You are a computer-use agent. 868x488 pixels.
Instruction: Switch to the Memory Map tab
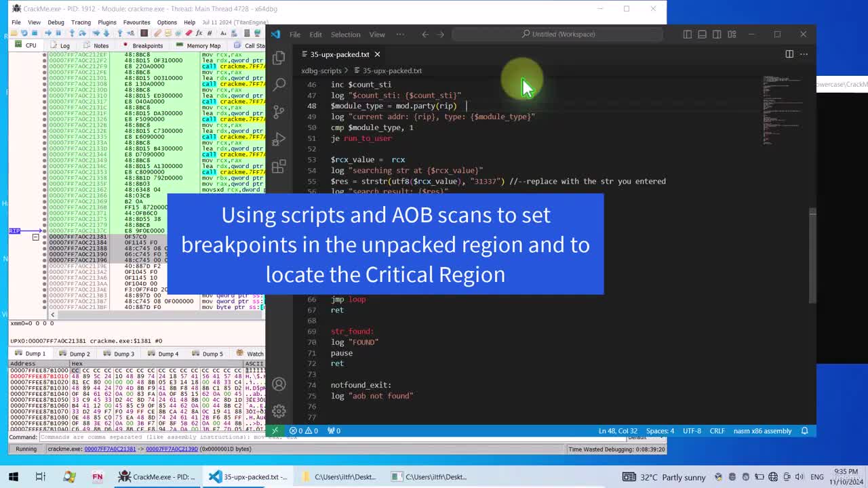point(203,45)
